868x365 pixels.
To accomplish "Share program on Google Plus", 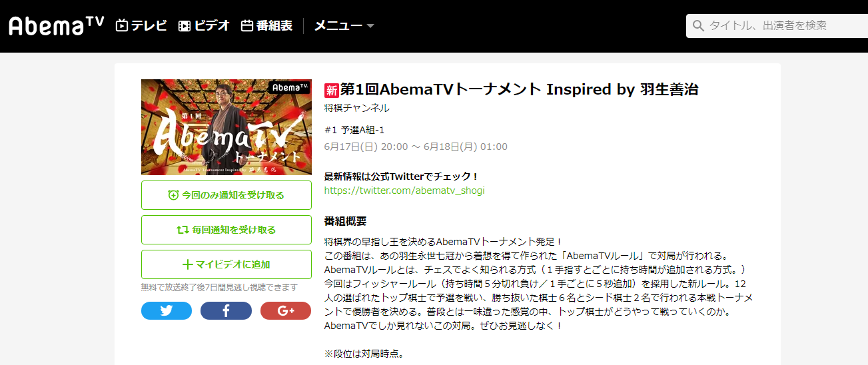I will [x=286, y=310].
